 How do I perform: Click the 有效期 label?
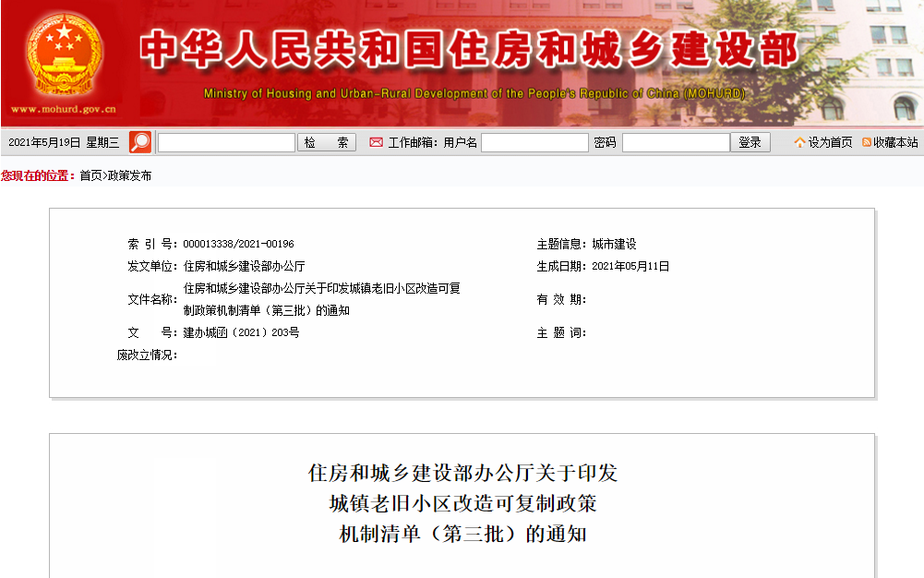[561, 300]
